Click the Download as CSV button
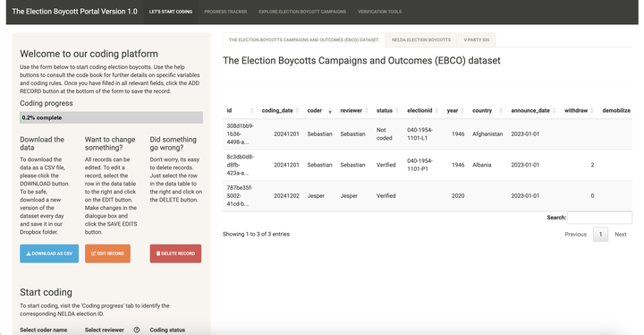644x335 pixels. click(49, 253)
